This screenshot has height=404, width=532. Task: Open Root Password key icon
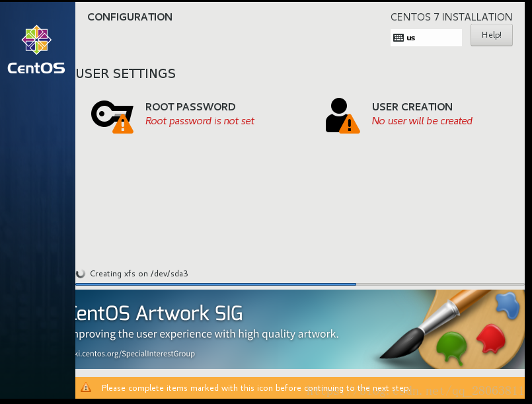[x=112, y=117]
